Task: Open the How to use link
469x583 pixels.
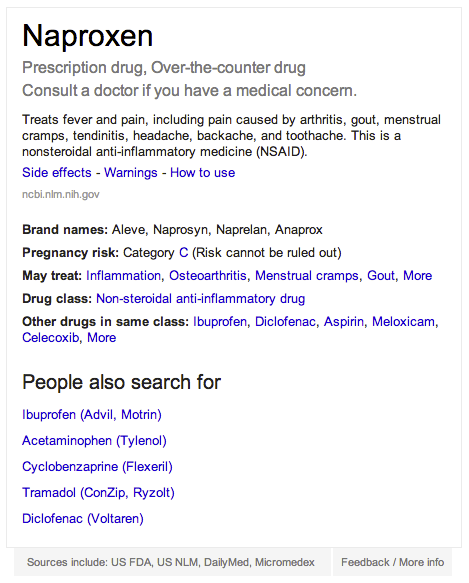Action: click(x=202, y=173)
